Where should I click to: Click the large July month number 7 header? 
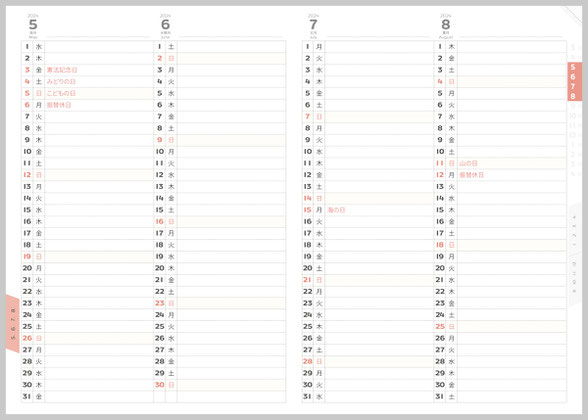[x=313, y=25]
